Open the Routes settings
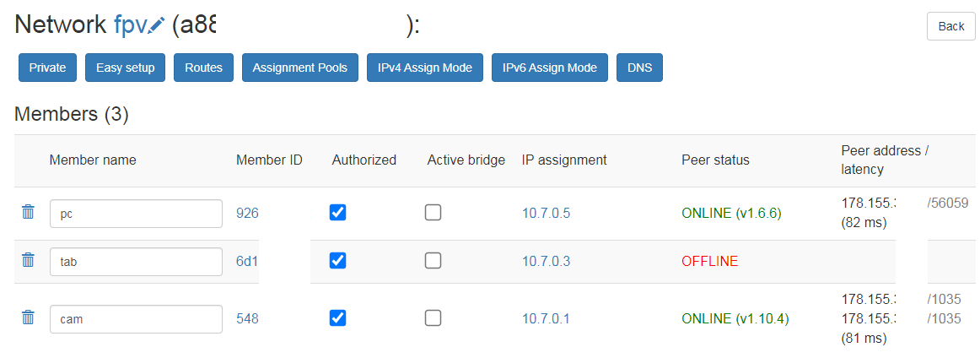This screenshot has width=980, height=358. click(204, 68)
